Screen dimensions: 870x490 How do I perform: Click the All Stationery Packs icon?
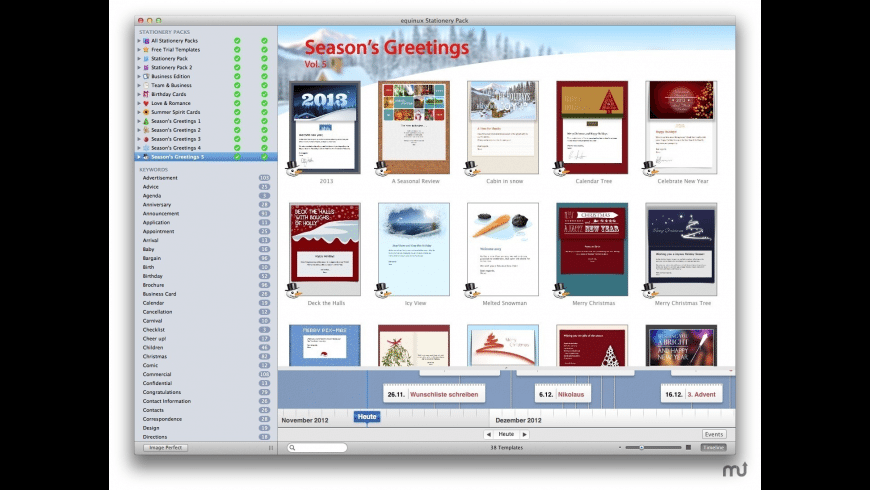146,41
